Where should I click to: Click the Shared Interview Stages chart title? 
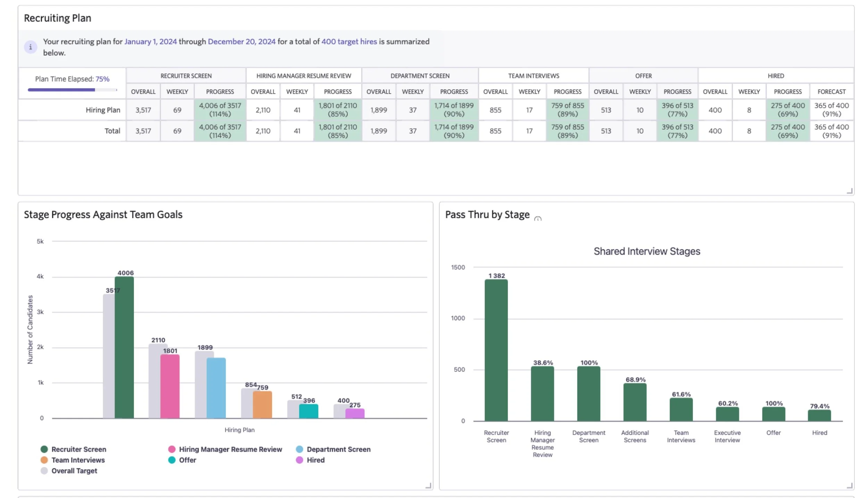(x=647, y=251)
